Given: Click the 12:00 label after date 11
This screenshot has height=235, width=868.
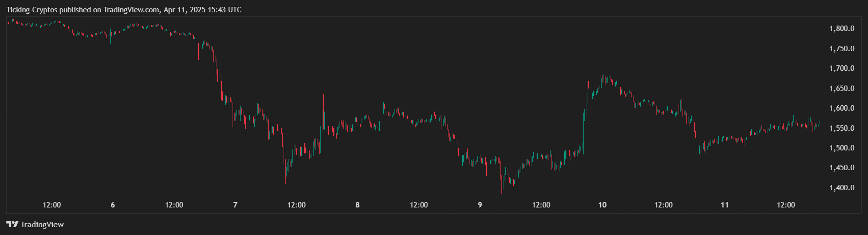Looking at the screenshot, I should [x=786, y=205].
